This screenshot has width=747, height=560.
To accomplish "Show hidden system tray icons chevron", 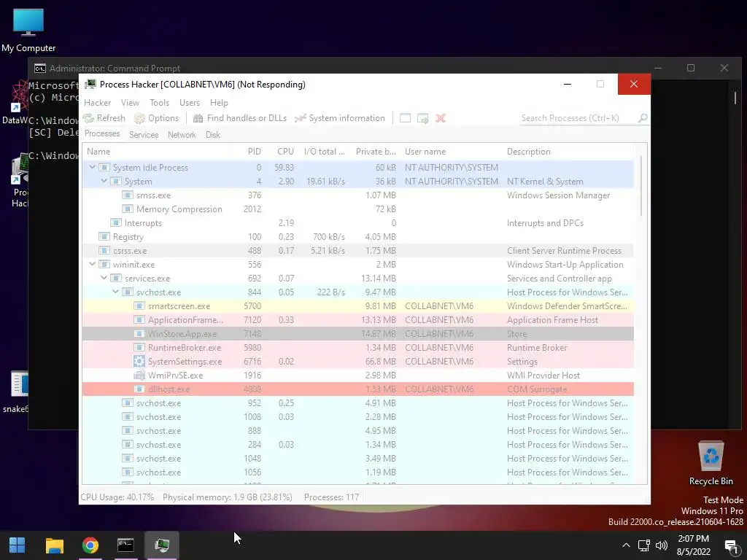I will click(x=626, y=545).
